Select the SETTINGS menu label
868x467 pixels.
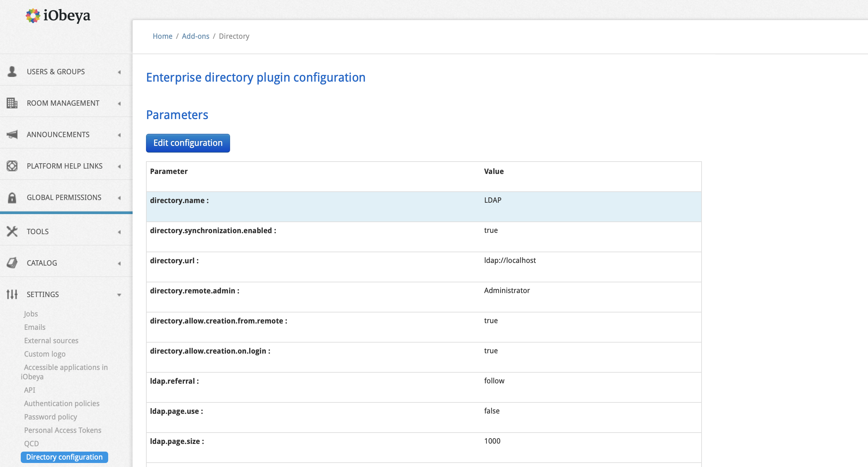[x=43, y=294]
